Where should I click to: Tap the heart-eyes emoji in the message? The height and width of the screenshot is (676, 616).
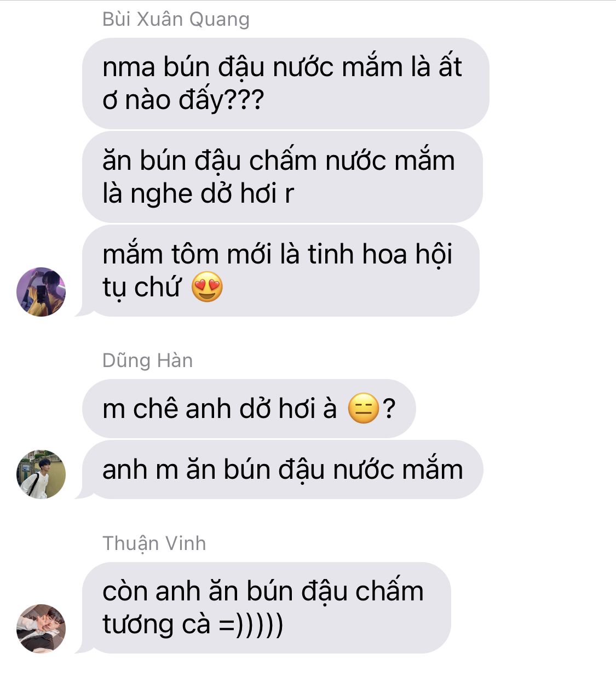(x=207, y=287)
